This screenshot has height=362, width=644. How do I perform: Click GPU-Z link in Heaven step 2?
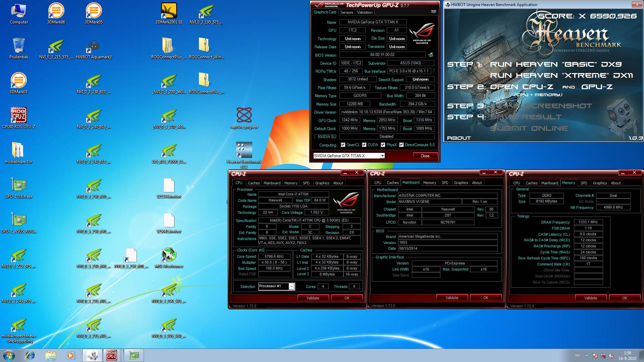point(597,87)
